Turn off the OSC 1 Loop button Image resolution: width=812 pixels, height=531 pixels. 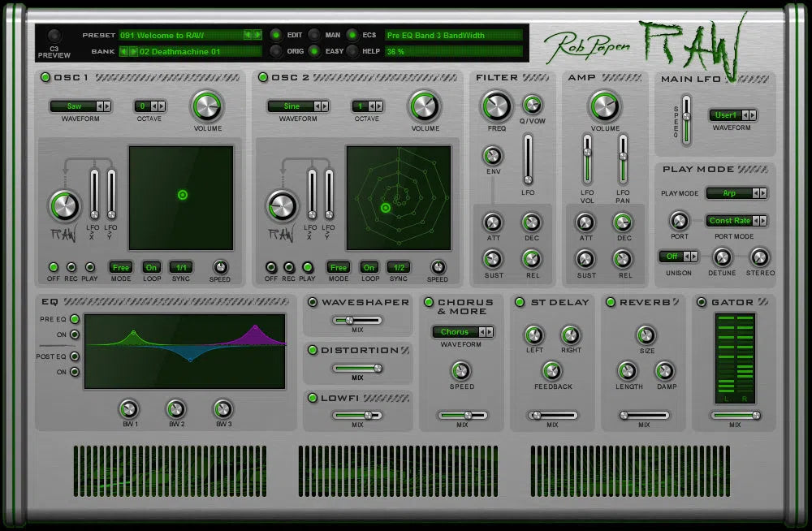153,268
